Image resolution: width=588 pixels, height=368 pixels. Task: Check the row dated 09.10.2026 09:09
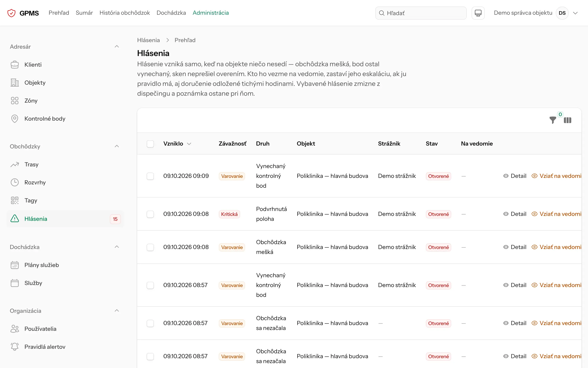(150, 176)
